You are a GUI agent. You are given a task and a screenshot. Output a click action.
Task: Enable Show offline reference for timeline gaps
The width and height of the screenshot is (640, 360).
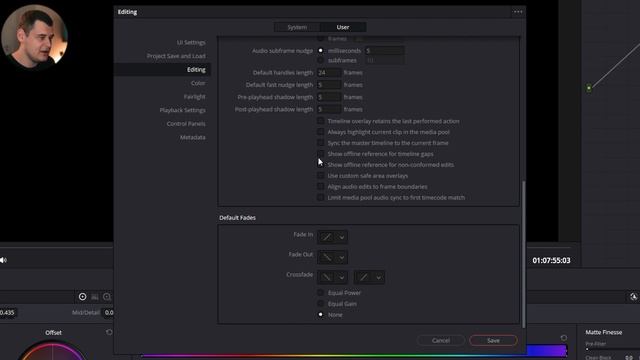coord(320,153)
